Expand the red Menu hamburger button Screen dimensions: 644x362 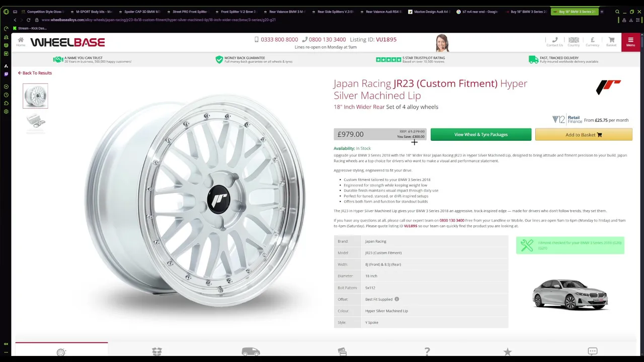tap(630, 42)
